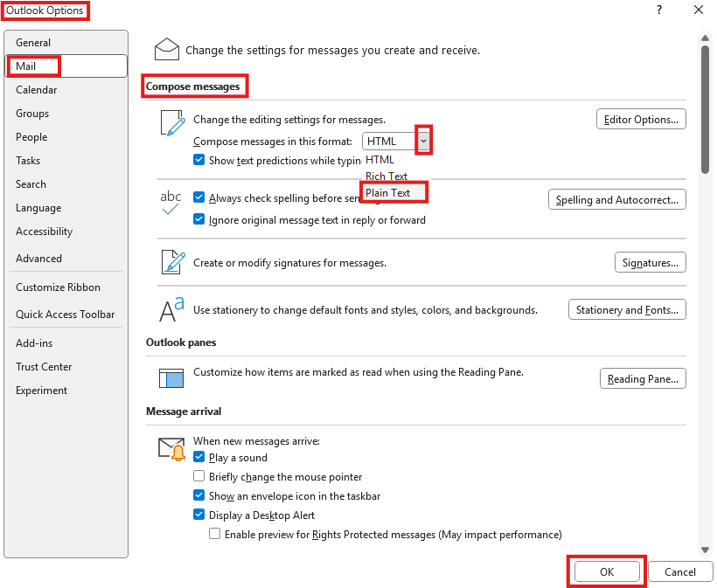
Task: Click the signature pencil document icon
Action: coord(173,262)
